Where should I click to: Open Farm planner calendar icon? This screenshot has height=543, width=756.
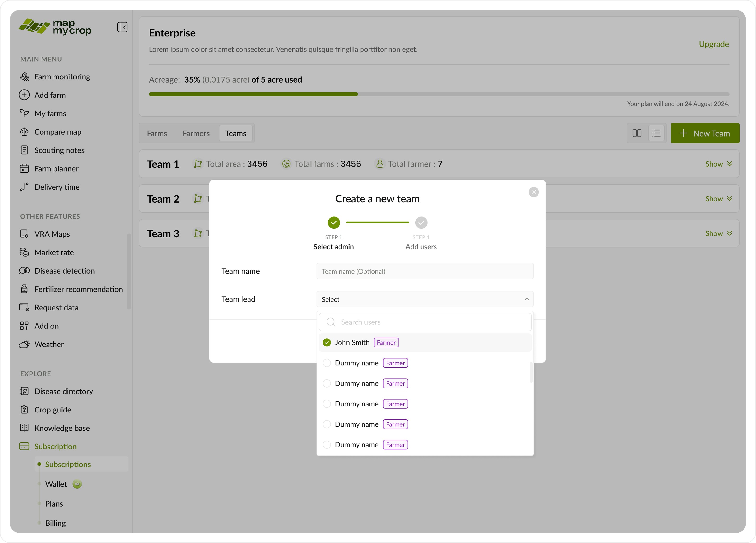[x=24, y=169]
